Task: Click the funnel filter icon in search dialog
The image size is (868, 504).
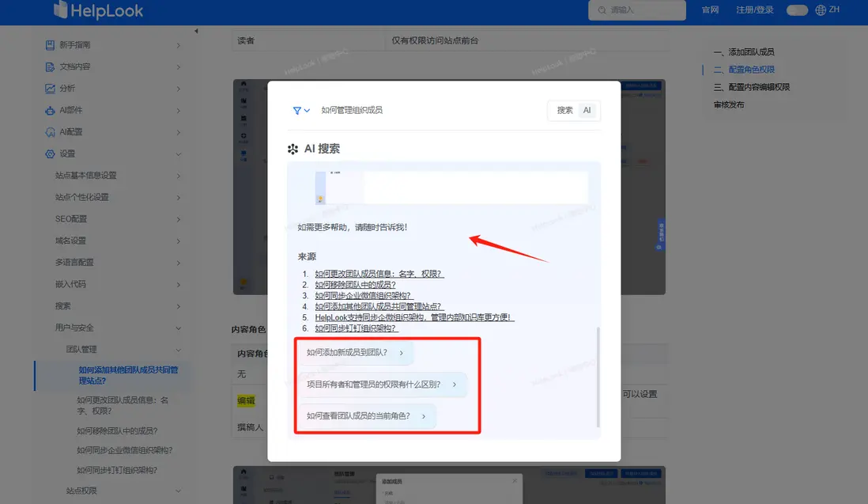Action: click(296, 111)
